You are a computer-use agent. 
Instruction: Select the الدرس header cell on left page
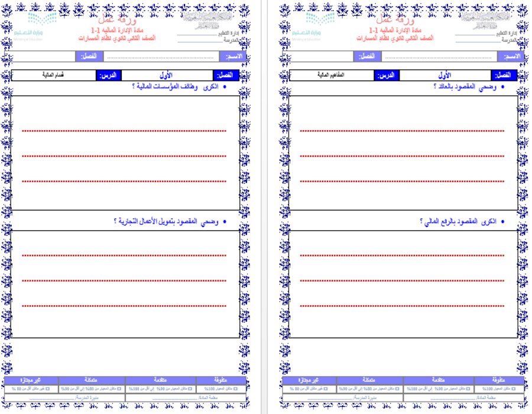109,75
